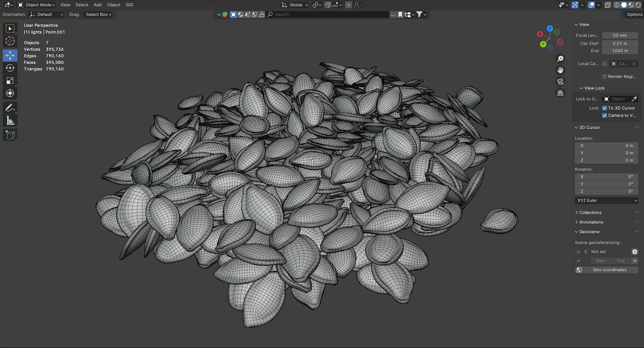Select the Select Box tool in the toolbar
The height and width of the screenshot is (348, 644).
[x=10, y=29]
